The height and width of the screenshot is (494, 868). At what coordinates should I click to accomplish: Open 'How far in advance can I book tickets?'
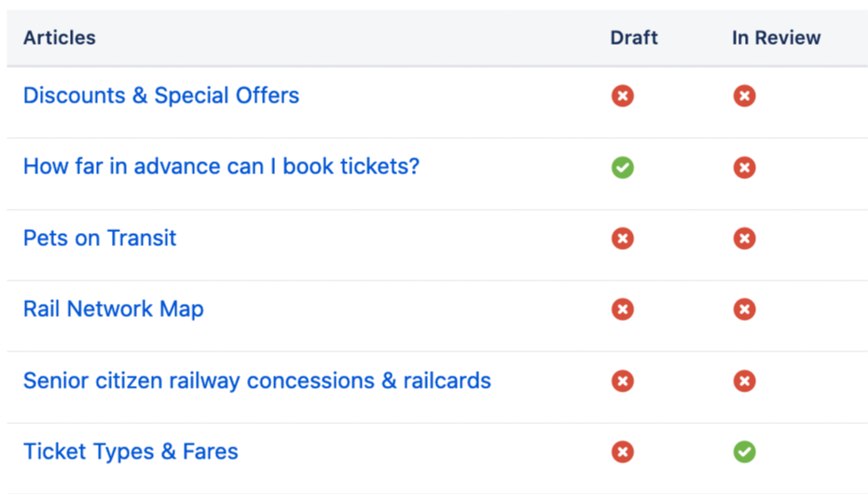tap(221, 167)
